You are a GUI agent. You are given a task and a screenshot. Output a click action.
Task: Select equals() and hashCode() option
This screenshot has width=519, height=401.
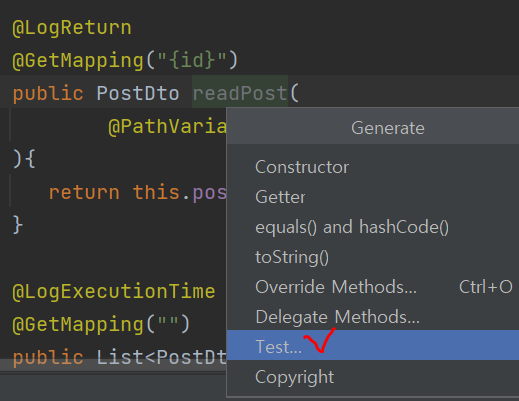click(373, 227)
